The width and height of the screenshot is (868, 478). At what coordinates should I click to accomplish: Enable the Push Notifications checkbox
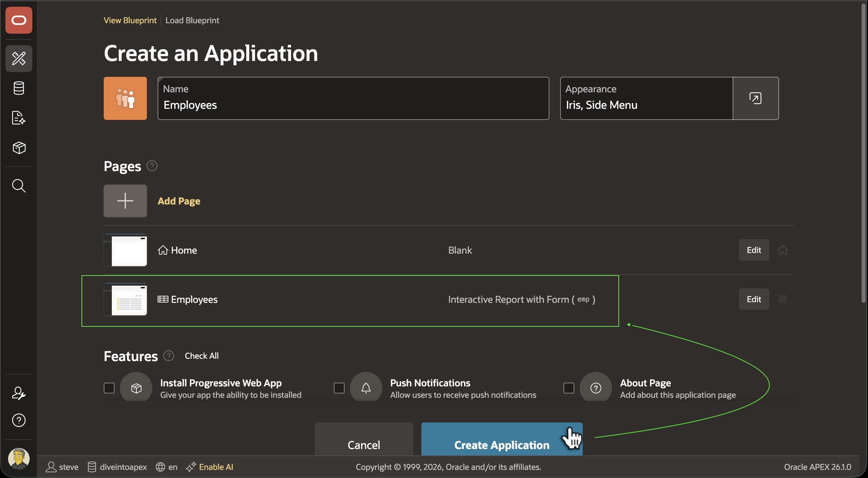tap(339, 388)
